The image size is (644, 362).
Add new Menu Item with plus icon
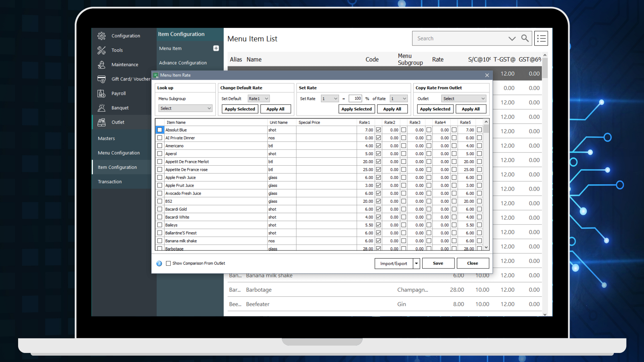tap(216, 48)
